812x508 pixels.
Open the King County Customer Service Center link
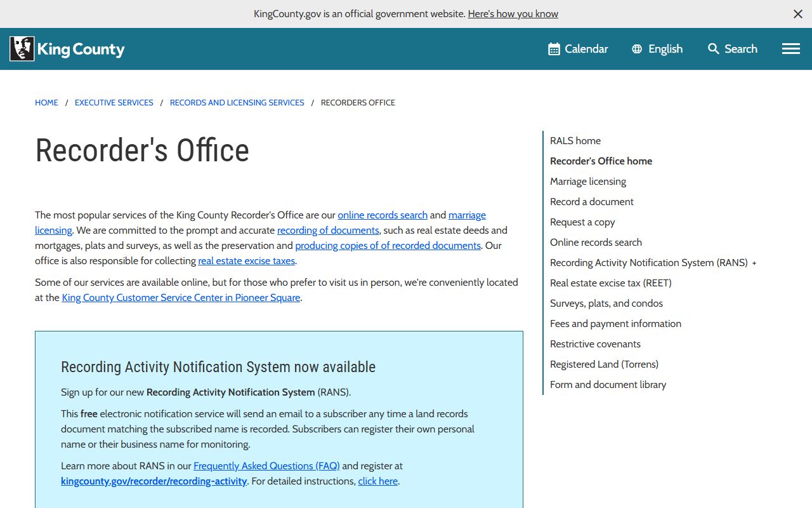pyautogui.click(x=181, y=298)
